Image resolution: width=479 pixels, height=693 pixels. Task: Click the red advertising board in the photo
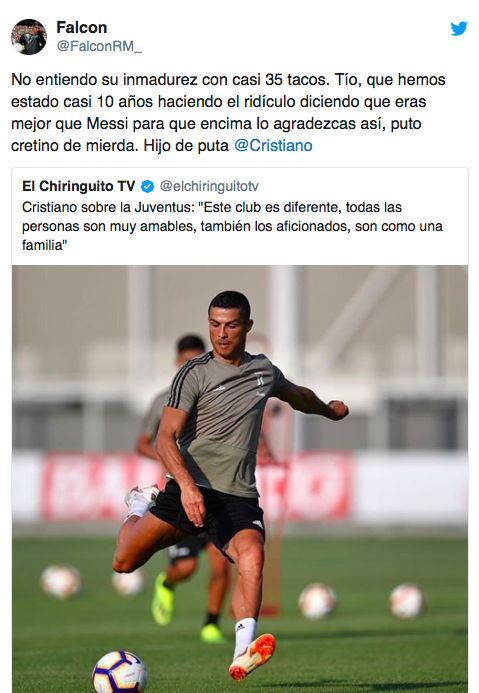click(197, 486)
